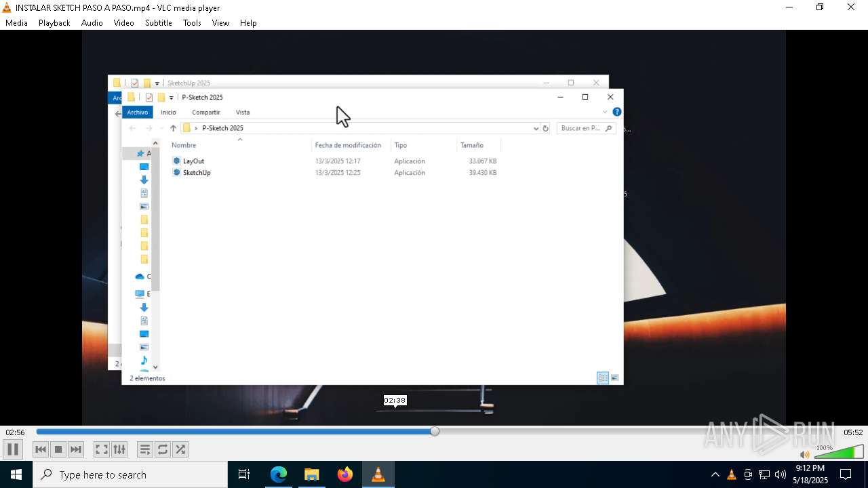Skip to next media in playlist

(76, 449)
